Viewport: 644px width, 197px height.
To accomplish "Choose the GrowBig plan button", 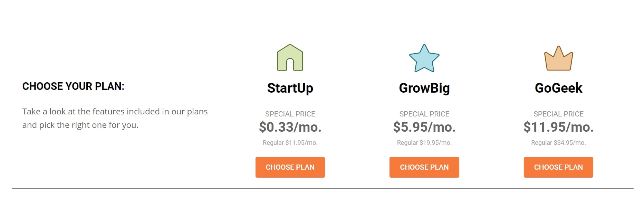I will [424, 167].
